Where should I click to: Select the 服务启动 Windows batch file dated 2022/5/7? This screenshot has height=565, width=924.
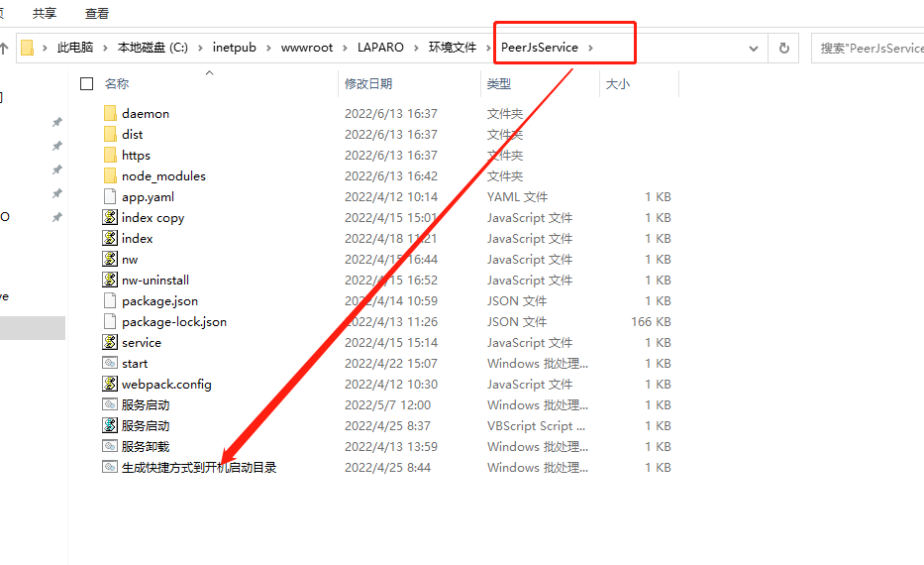point(146,405)
